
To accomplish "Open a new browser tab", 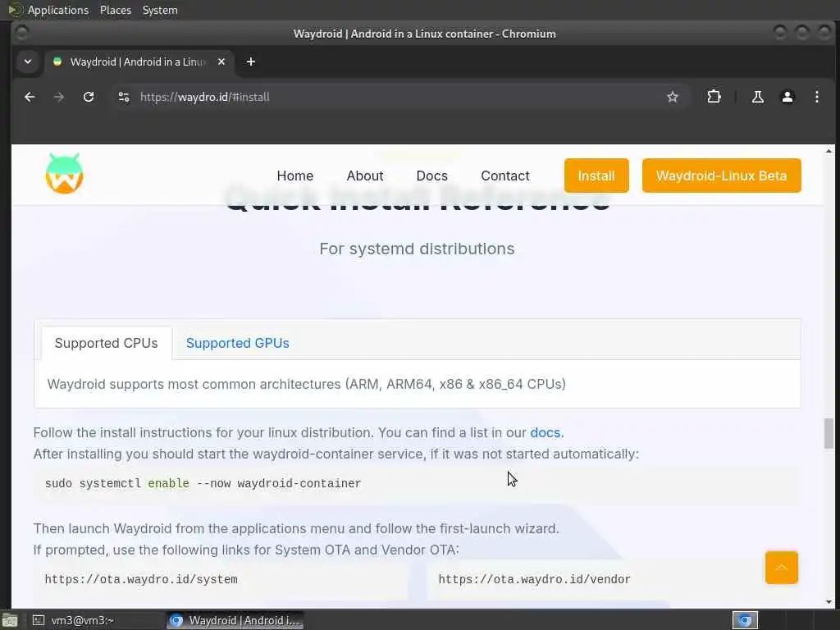I will (x=251, y=62).
